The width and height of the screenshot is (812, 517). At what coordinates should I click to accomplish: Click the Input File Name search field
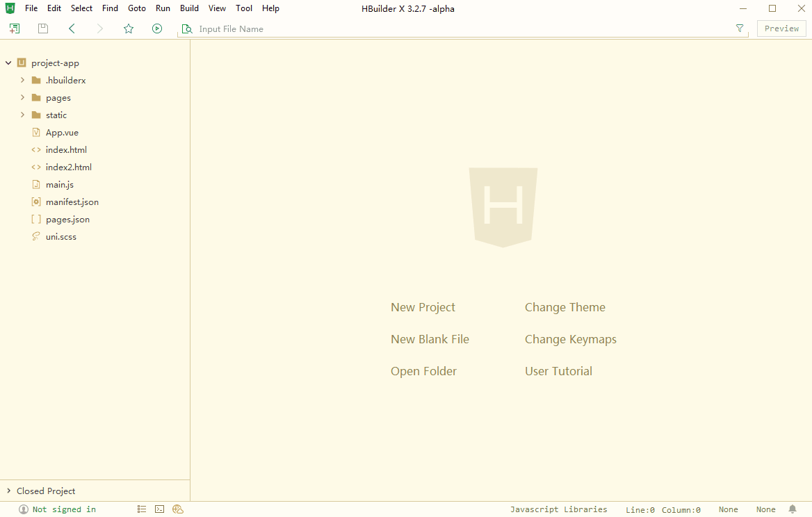(x=459, y=29)
